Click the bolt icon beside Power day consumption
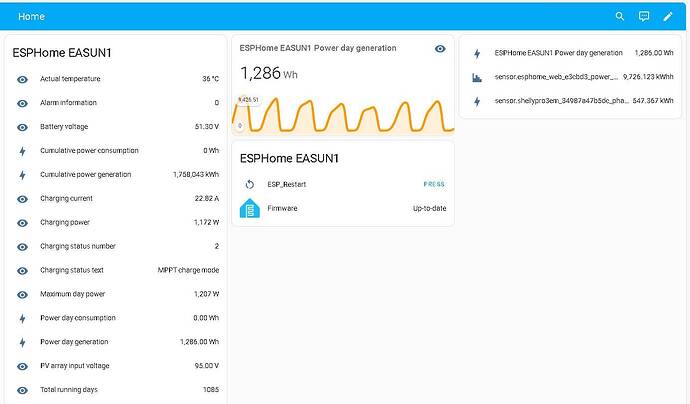The image size is (690, 404). pos(22,319)
